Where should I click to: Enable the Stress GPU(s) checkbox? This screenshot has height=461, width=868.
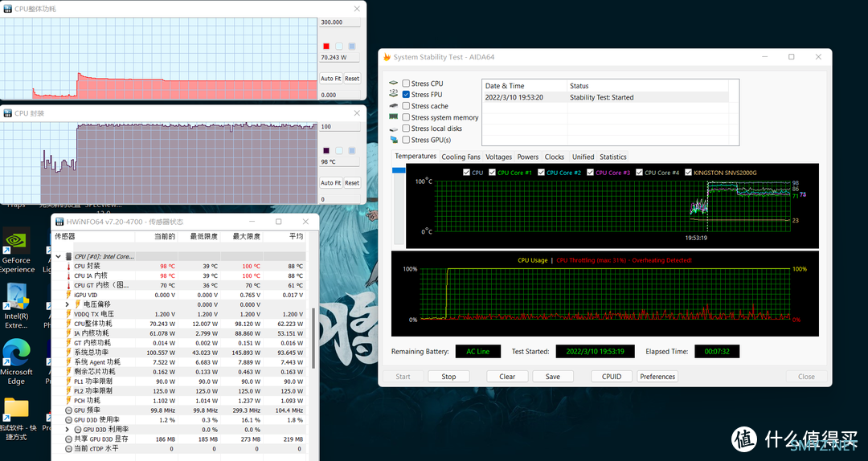[406, 140]
